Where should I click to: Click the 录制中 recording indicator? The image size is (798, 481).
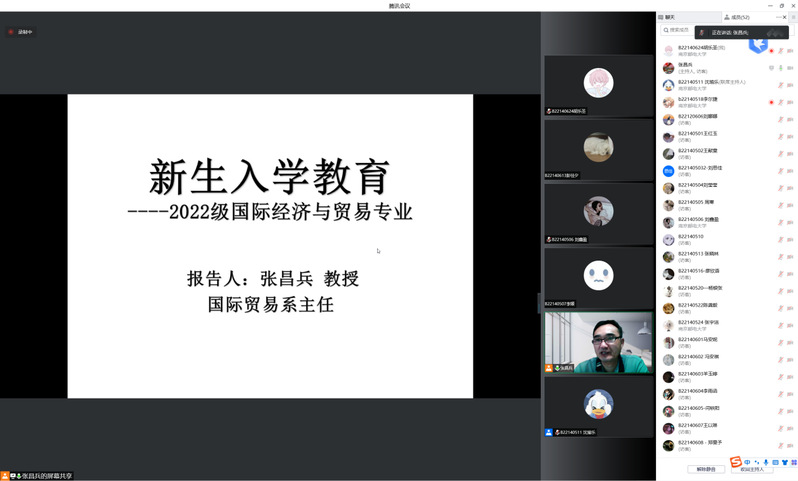point(21,32)
